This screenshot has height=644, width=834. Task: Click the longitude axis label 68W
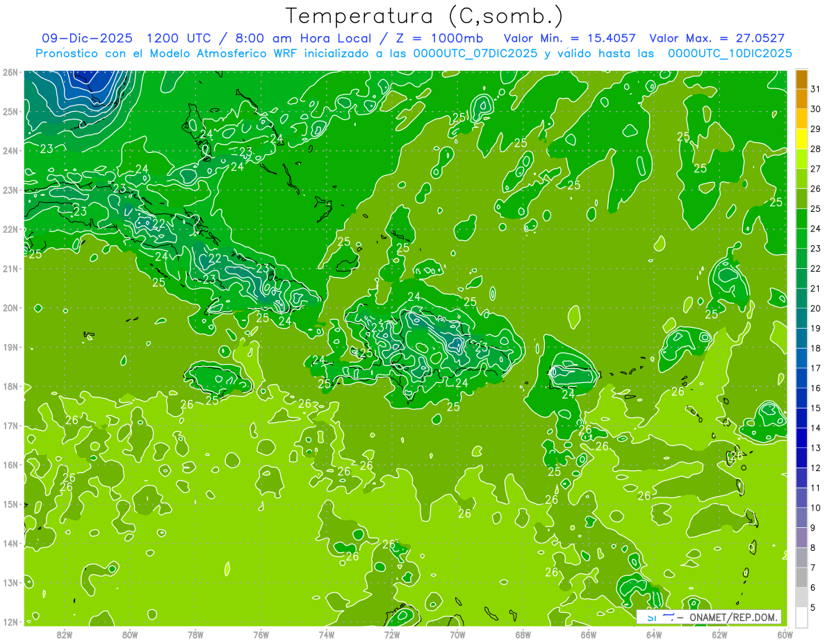[523, 635]
